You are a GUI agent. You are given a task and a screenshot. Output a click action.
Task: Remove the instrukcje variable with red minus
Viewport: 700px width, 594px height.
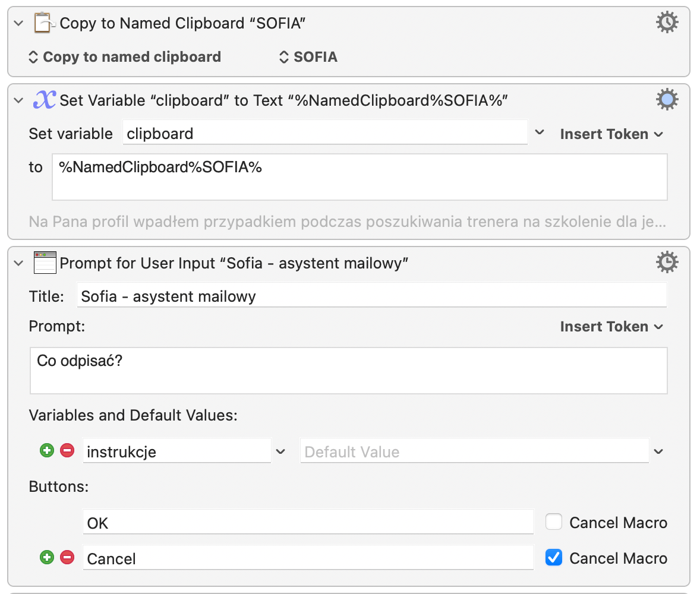coord(67,451)
